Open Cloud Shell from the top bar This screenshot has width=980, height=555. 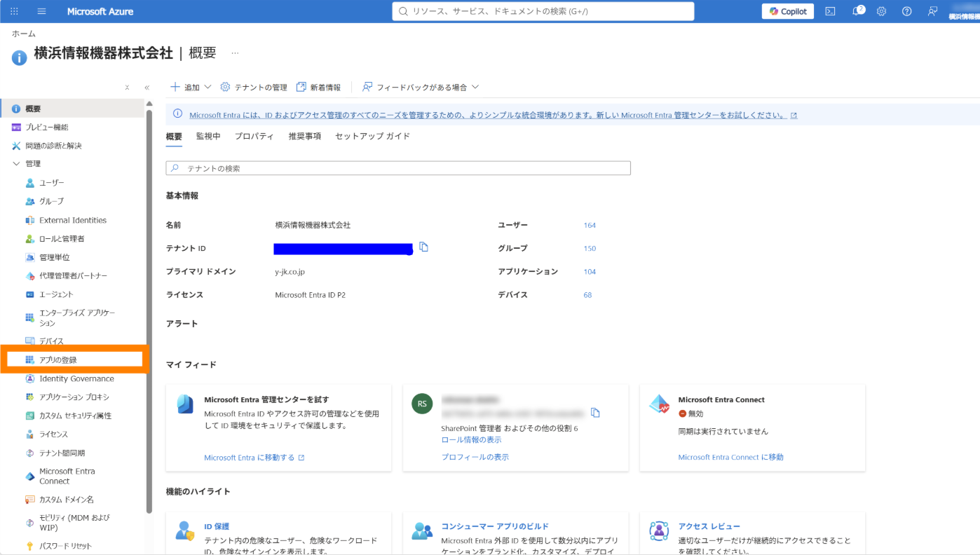point(830,11)
